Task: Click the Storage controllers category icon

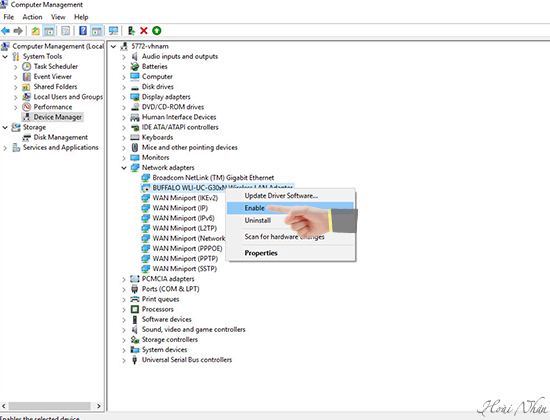Action: (135, 340)
